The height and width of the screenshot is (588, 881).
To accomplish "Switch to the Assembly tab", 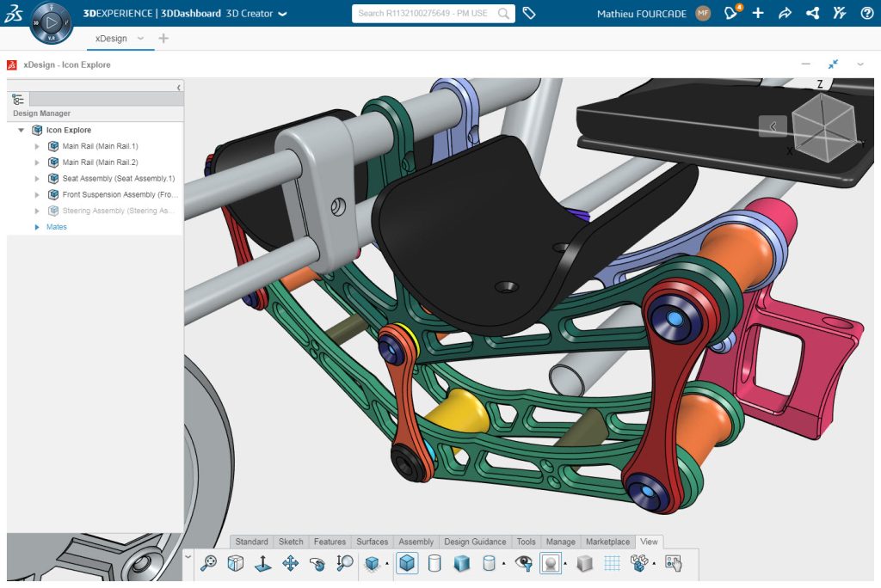I will [416, 542].
